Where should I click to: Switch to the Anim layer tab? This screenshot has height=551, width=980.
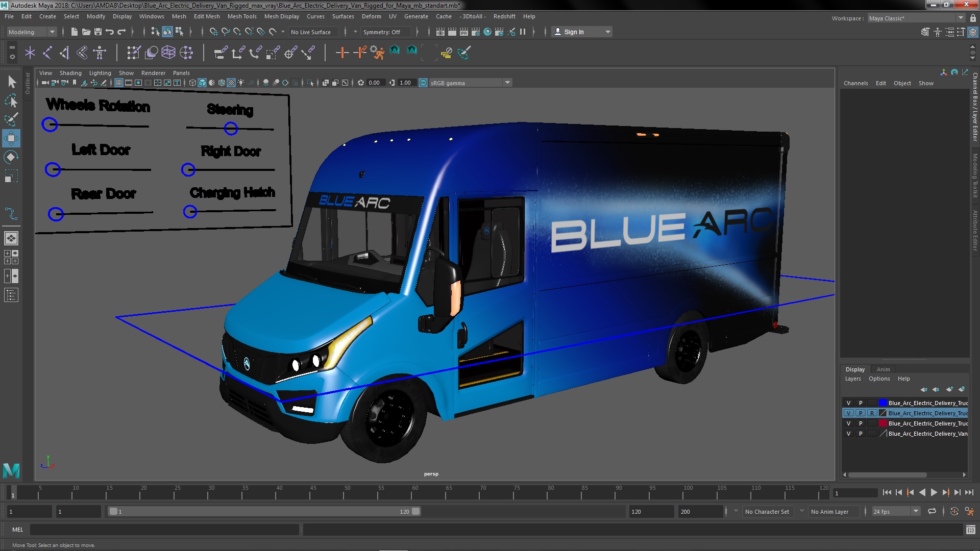(883, 369)
